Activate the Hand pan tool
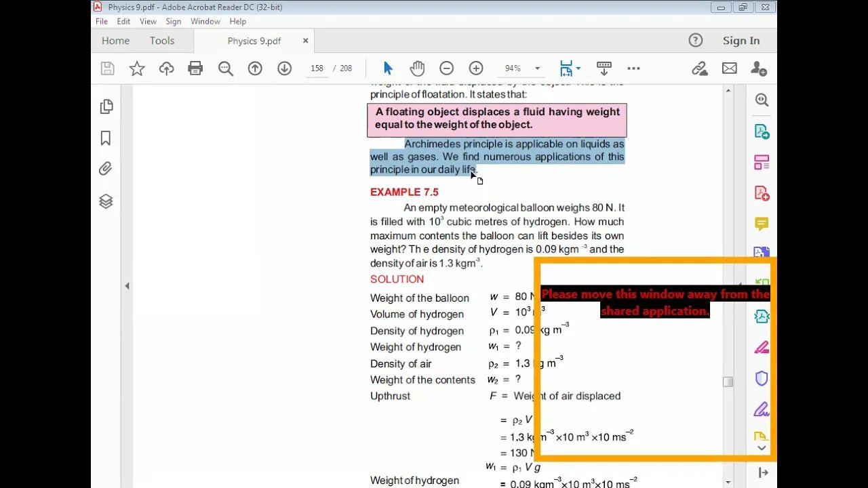 pyautogui.click(x=416, y=68)
